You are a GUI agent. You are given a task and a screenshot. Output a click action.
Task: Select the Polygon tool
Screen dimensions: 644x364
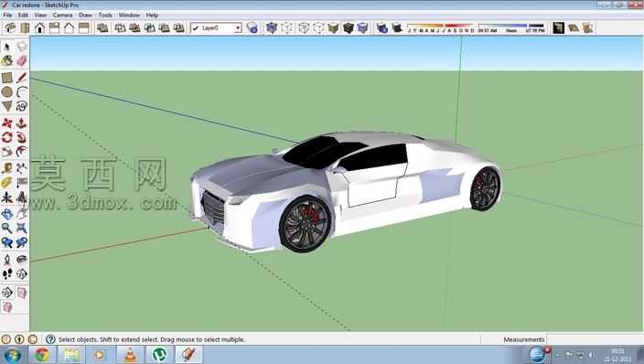[x=7, y=106]
